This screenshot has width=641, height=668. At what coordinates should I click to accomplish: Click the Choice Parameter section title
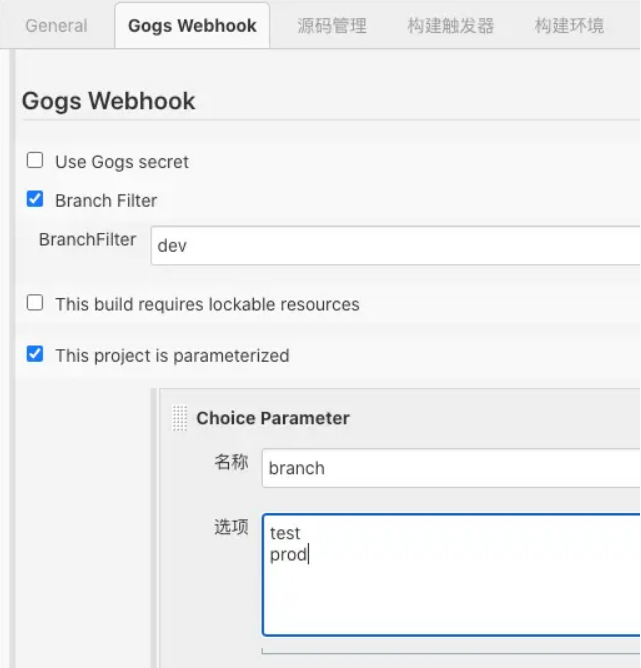click(x=273, y=418)
